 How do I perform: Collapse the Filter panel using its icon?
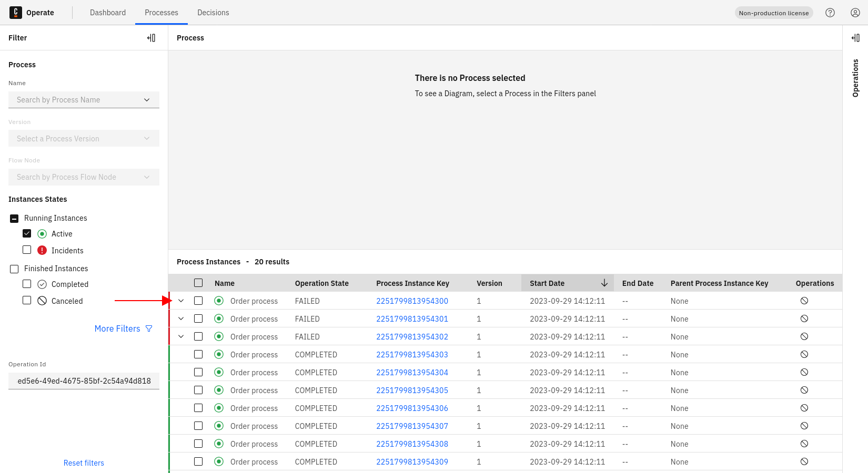point(151,38)
